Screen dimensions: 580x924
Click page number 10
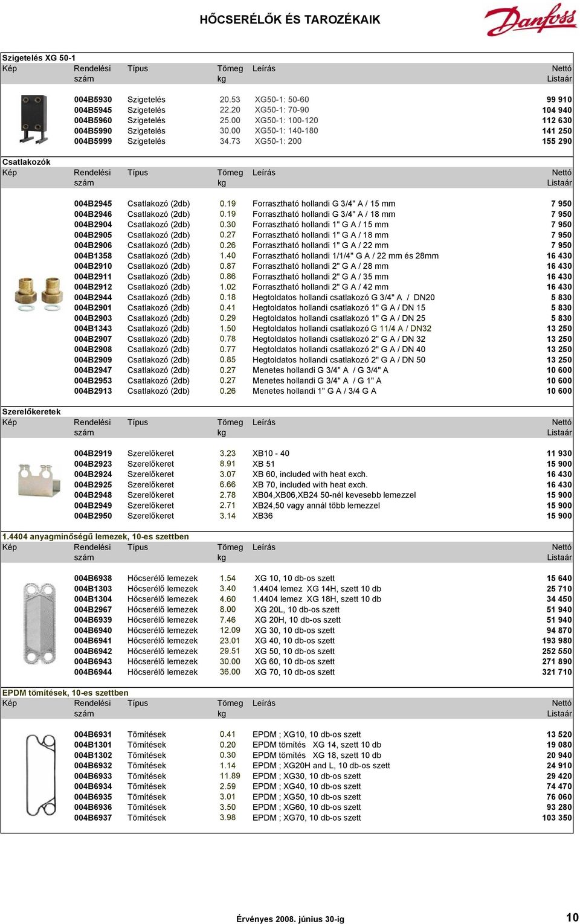click(572, 917)
